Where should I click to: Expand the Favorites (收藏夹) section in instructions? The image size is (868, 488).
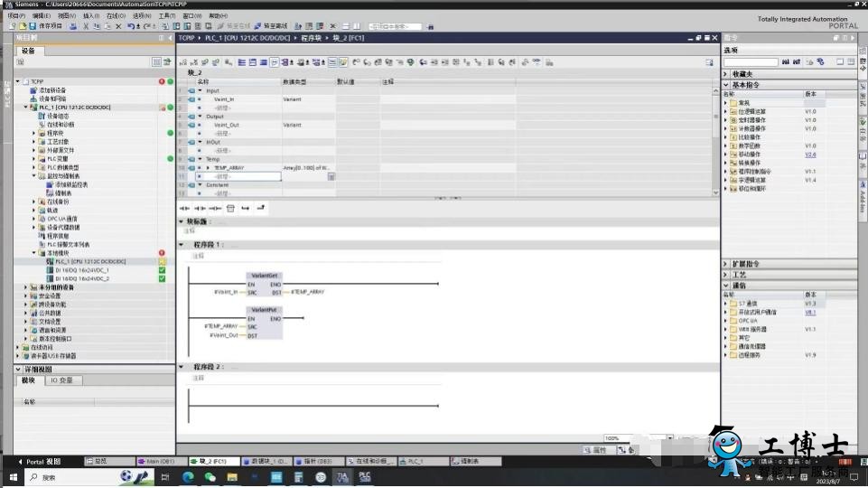click(x=725, y=74)
